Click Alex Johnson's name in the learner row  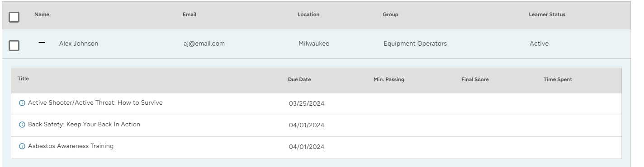(x=79, y=44)
